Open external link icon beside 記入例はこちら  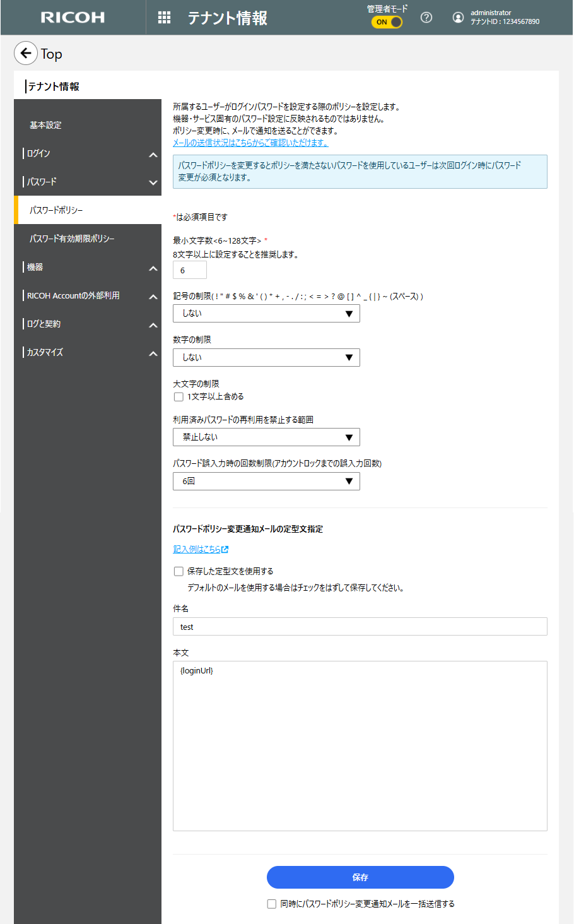click(x=225, y=550)
